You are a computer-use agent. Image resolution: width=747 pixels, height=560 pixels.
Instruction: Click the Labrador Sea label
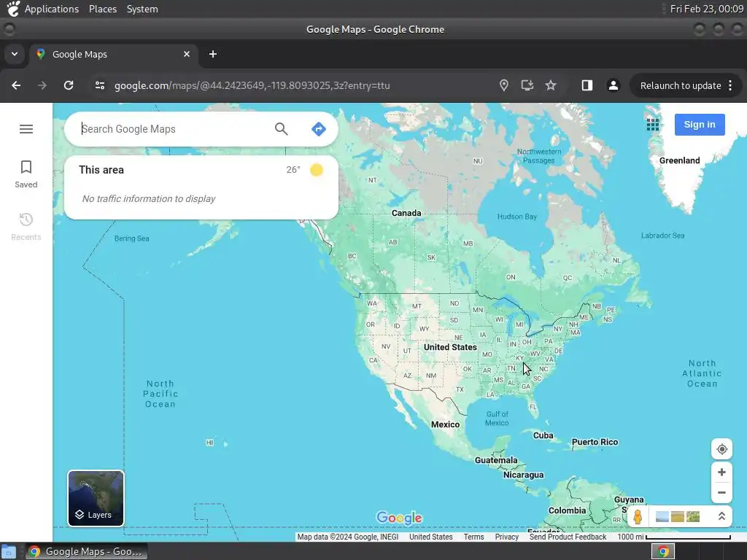point(662,236)
